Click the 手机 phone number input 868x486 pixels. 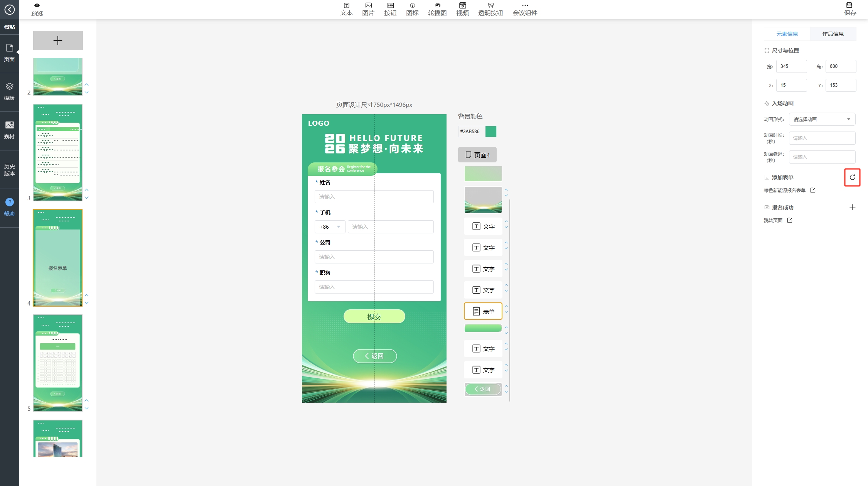coord(391,227)
